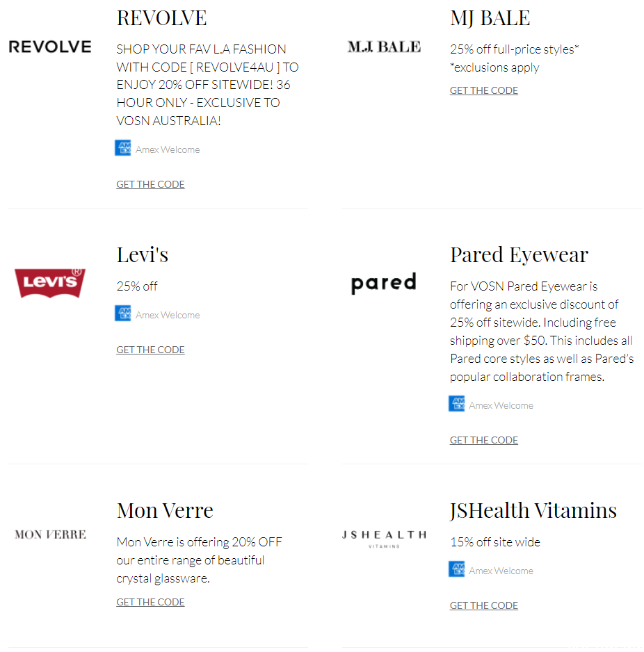Get the code for Levi's
The height and width of the screenshot is (652, 644).
click(150, 350)
